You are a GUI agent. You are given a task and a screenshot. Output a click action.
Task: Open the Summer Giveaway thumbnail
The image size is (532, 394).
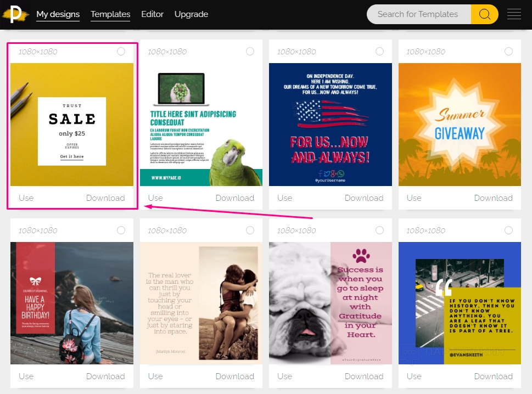(460, 125)
